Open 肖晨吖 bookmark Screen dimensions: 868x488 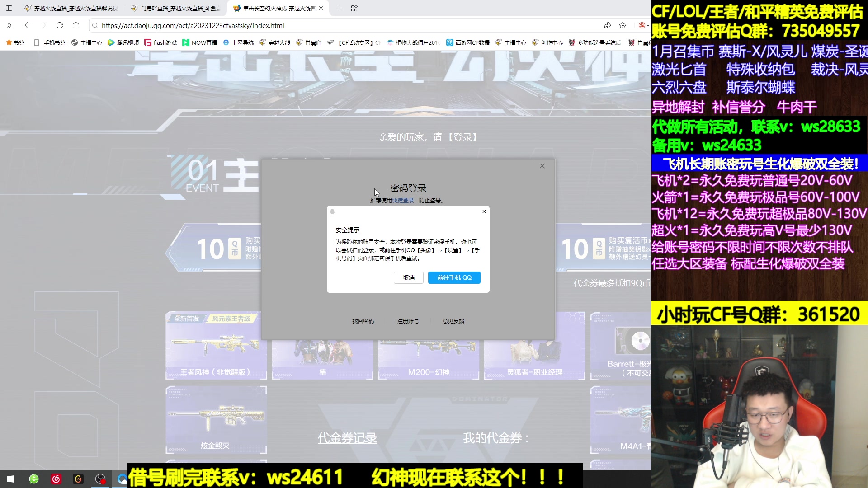[309, 42]
